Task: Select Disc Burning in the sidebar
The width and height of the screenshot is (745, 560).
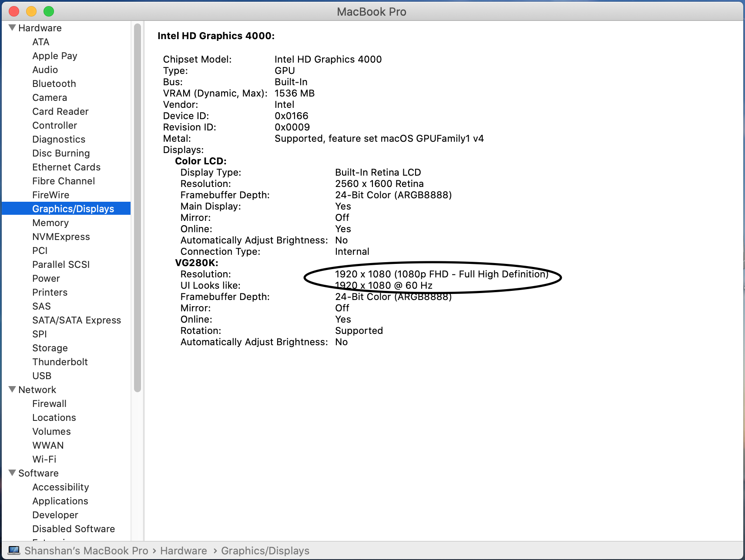Action: tap(61, 153)
